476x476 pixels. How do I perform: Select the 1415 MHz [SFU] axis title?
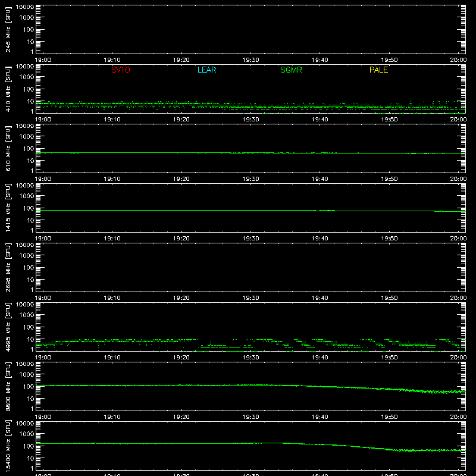(x=8, y=208)
